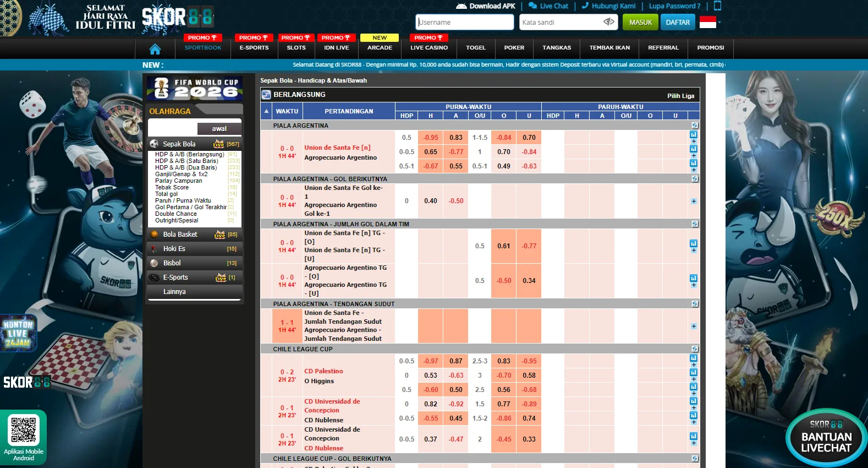Refresh the PIALA ARGENTINA section

click(695, 126)
